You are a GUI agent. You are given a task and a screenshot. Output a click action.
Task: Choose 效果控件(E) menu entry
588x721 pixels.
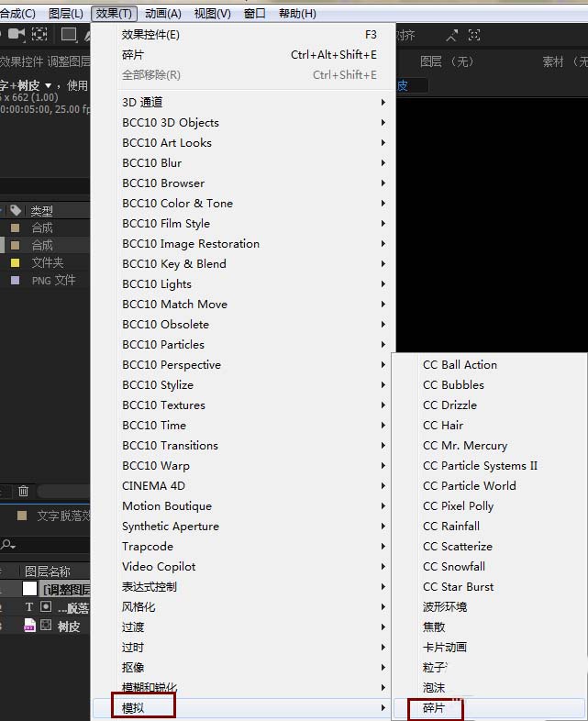click(x=250, y=35)
